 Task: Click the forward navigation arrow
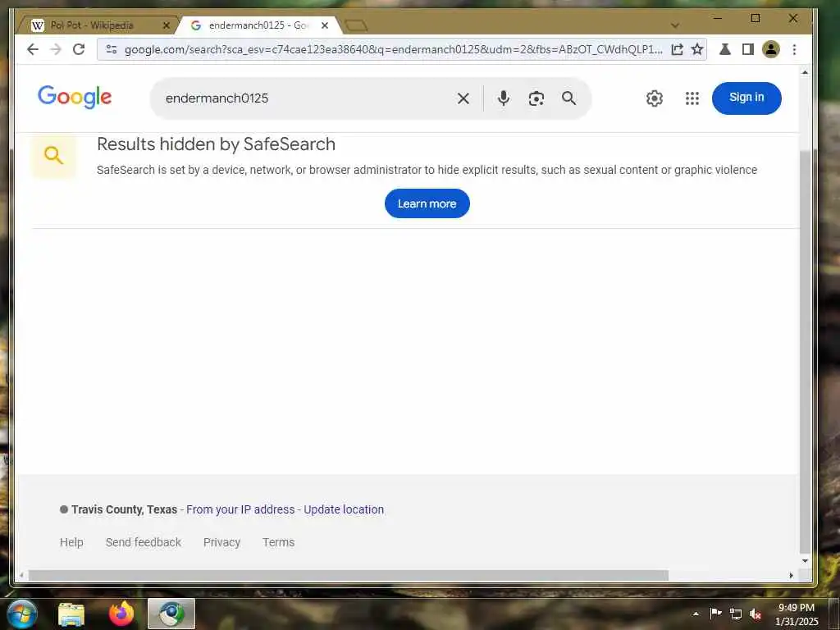[x=56, y=49]
